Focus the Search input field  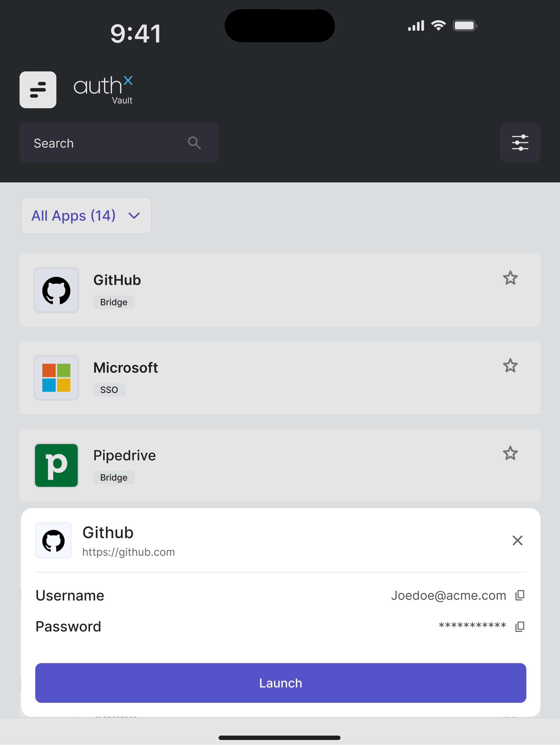[x=119, y=143]
